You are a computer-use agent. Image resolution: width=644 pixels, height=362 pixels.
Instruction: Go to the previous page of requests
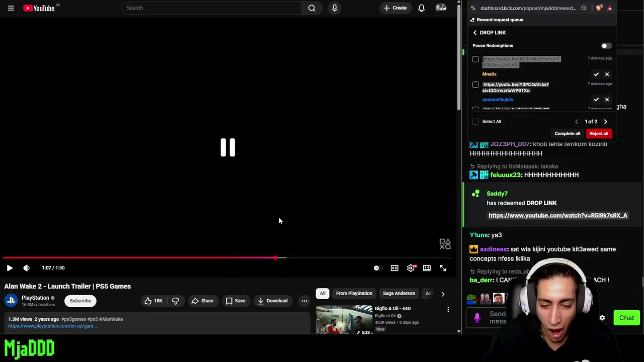coord(577,122)
